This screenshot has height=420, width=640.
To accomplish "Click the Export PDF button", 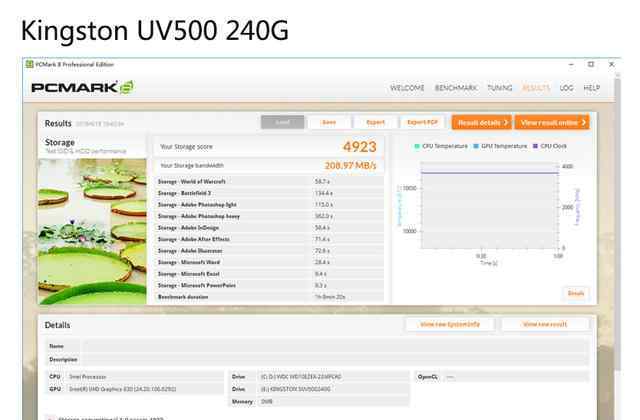I will [x=422, y=122].
